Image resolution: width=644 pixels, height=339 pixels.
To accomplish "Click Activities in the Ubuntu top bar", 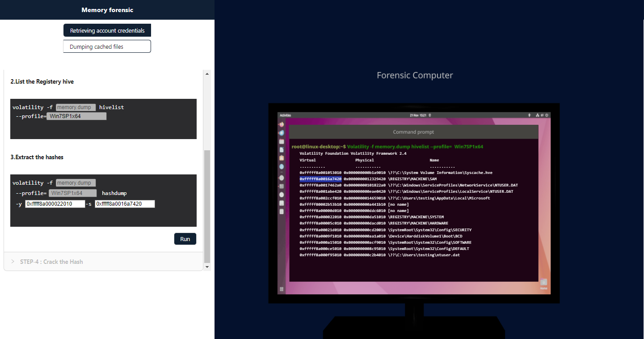I will point(285,115).
